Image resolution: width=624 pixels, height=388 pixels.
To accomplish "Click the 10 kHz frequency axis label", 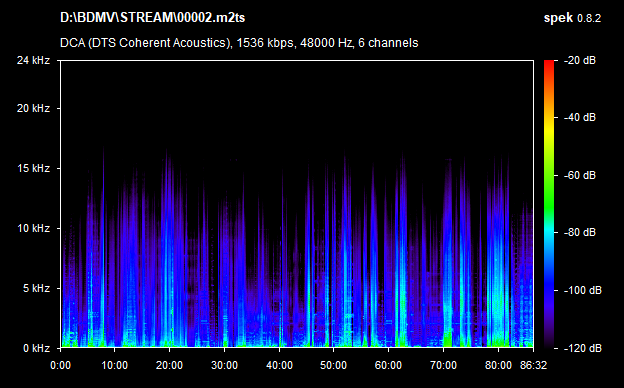I will click(x=33, y=228).
